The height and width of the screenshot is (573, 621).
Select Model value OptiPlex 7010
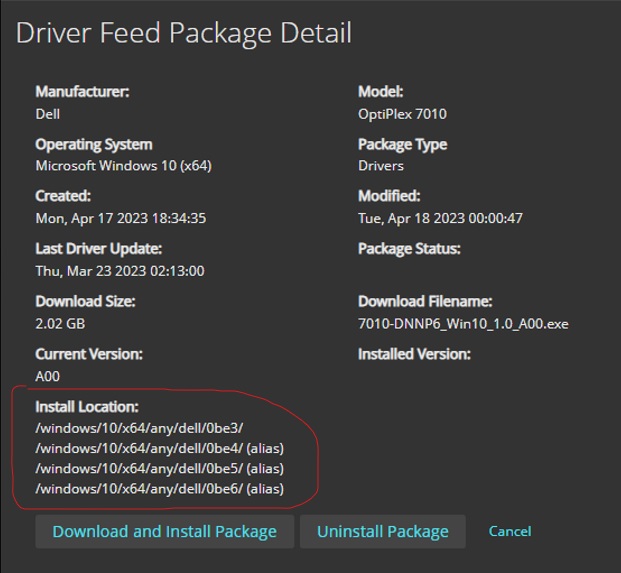click(402, 114)
